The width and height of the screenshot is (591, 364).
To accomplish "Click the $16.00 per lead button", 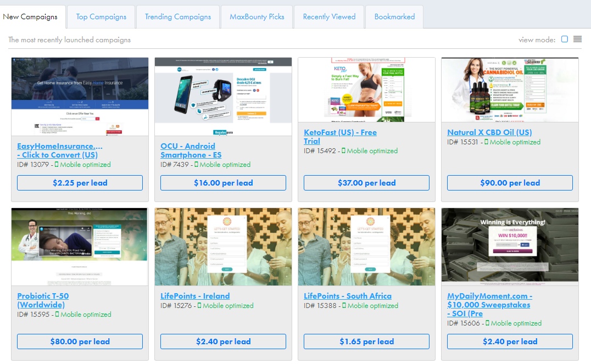I will click(223, 183).
